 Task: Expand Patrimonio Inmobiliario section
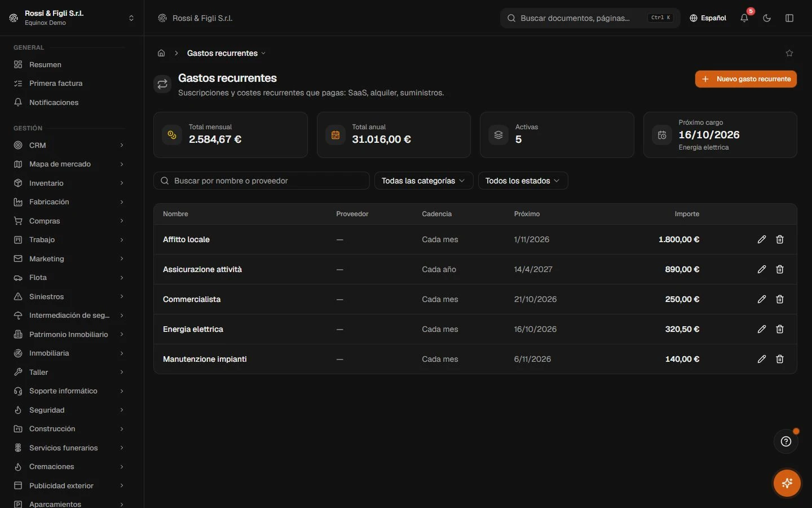(x=70, y=334)
